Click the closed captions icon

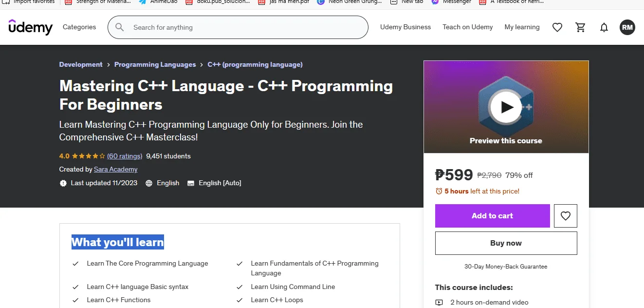pyautogui.click(x=191, y=183)
